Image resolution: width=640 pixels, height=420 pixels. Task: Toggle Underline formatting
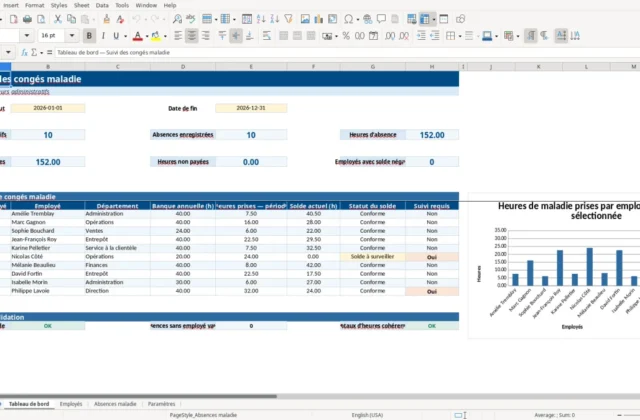point(116,36)
